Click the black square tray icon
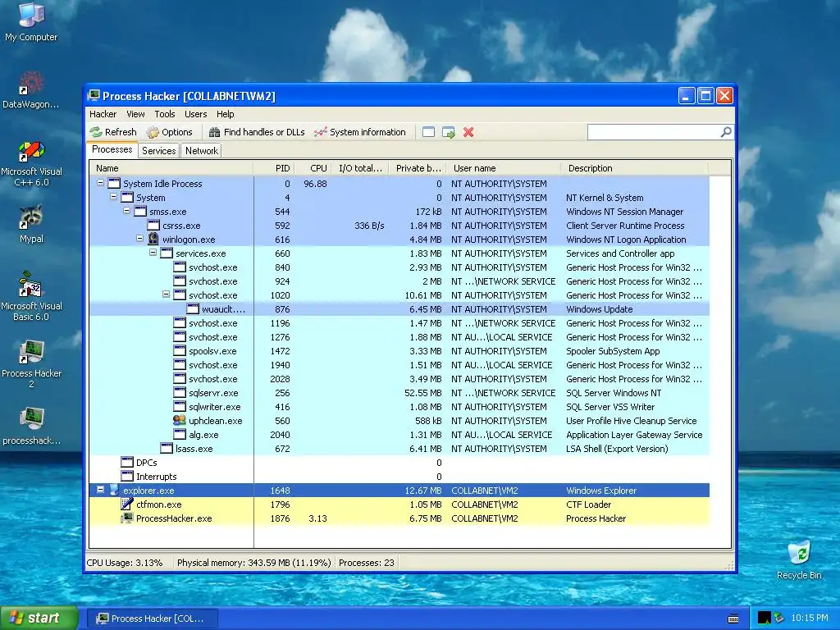 click(x=764, y=619)
